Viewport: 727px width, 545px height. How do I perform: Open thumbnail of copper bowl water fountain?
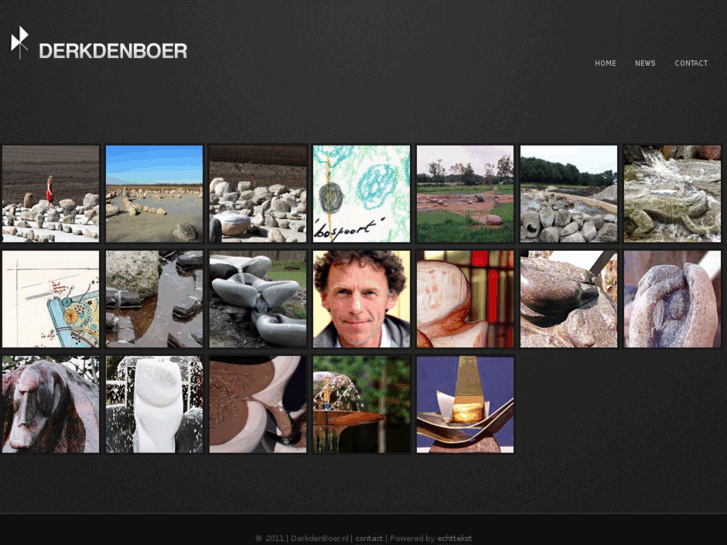coord(362,404)
